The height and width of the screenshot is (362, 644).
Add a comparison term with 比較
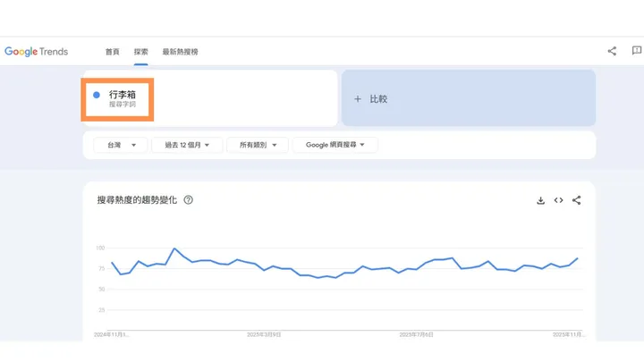click(x=469, y=98)
